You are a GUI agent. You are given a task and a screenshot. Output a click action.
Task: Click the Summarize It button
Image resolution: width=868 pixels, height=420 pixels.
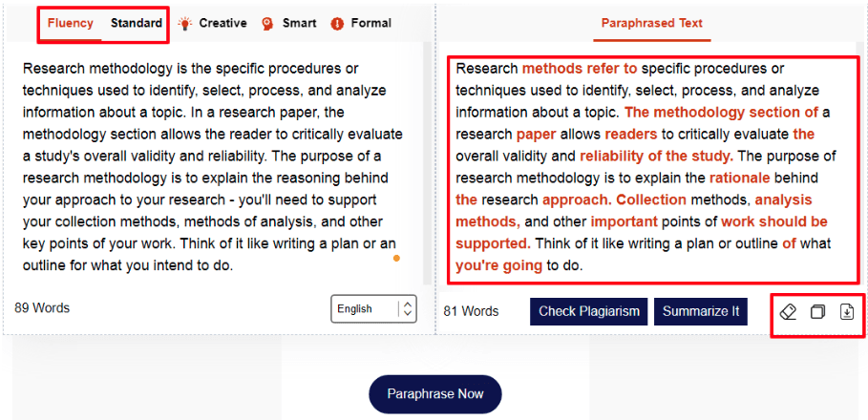701,311
